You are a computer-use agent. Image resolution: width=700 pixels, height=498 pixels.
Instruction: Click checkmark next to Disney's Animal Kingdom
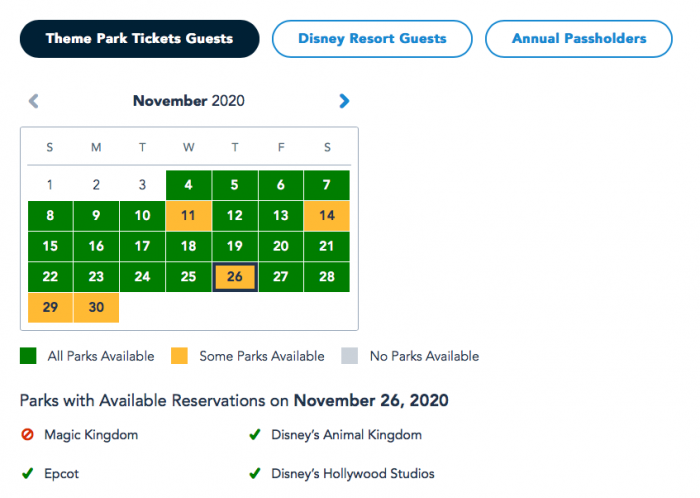click(255, 434)
